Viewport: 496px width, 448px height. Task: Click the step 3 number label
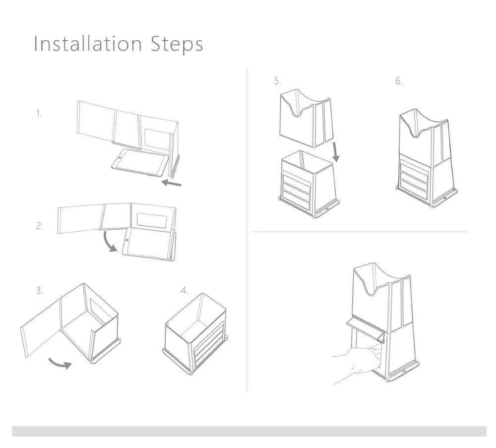click(x=39, y=290)
